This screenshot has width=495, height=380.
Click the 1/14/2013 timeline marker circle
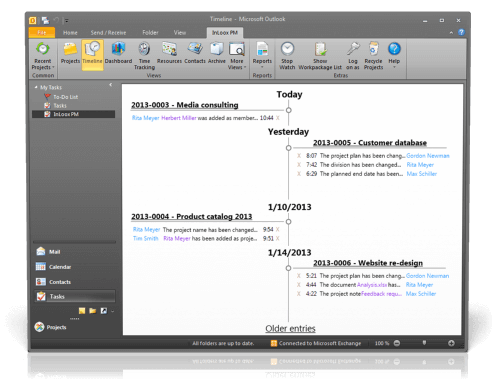click(x=289, y=268)
